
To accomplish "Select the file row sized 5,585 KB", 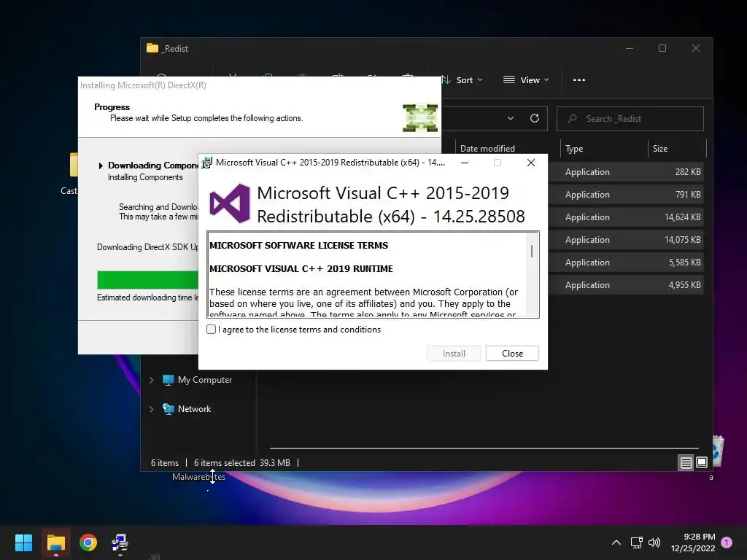I will (625, 262).
